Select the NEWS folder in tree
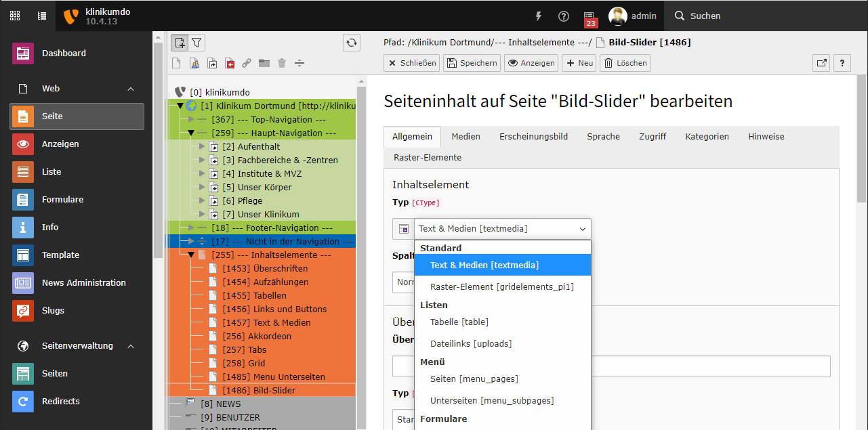 click(220, 404)
